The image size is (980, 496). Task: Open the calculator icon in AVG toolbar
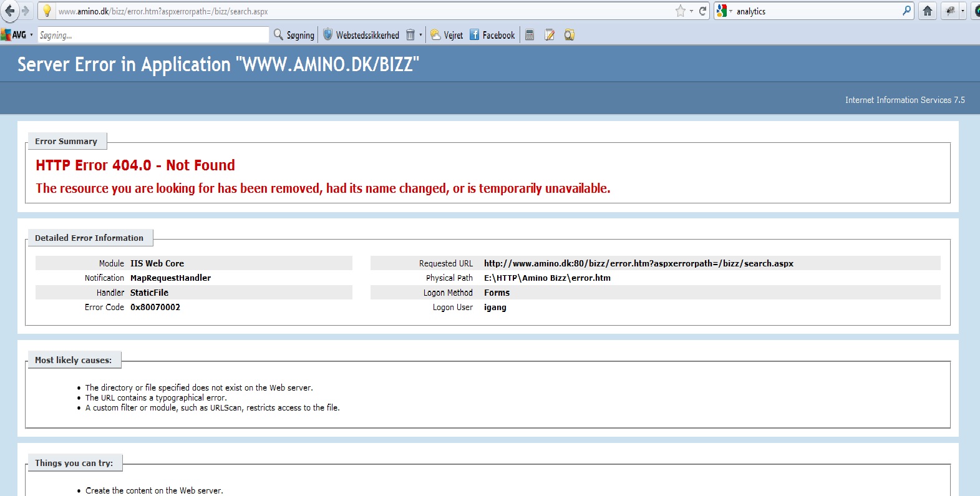530,35
